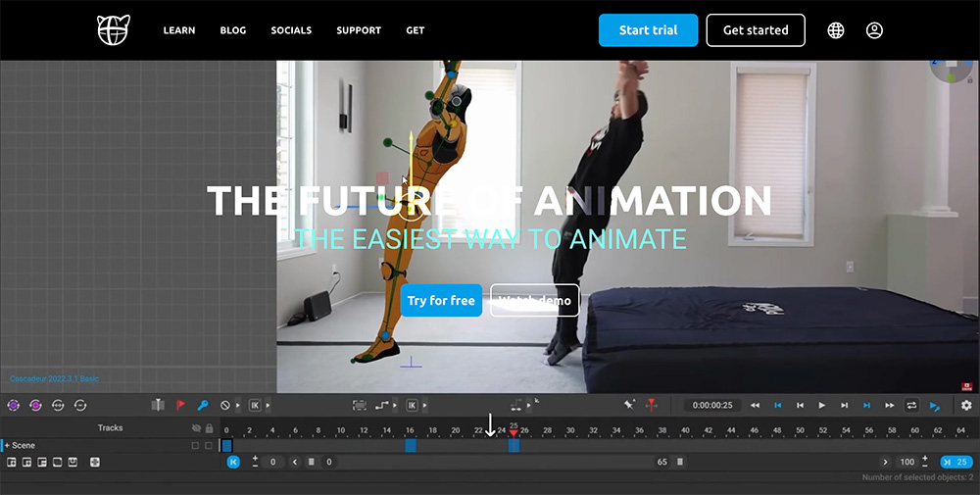Open dropdown arrow beside interpolation curve icon
Image resolution: width=980 pixels, height=495 pixels.
pos(394,406)
